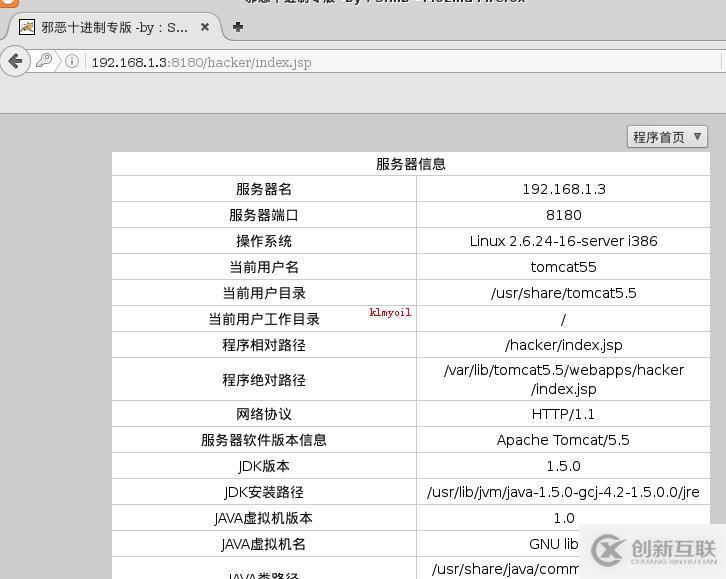The height and width of the screenshot is (579, 726).
Task: Select /usr/lib/jvm/java-1.5.0-gcj path value
Action: [563, 492]
